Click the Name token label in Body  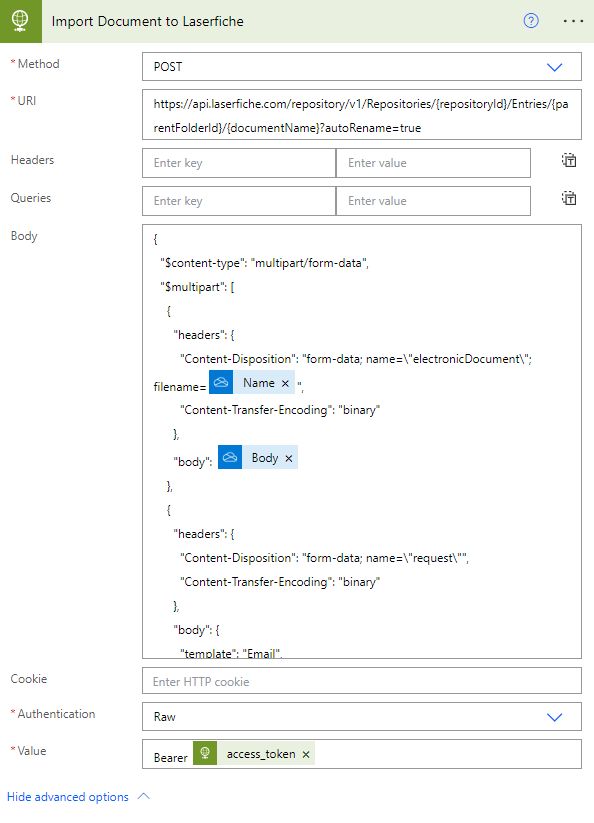click(259, 383)
